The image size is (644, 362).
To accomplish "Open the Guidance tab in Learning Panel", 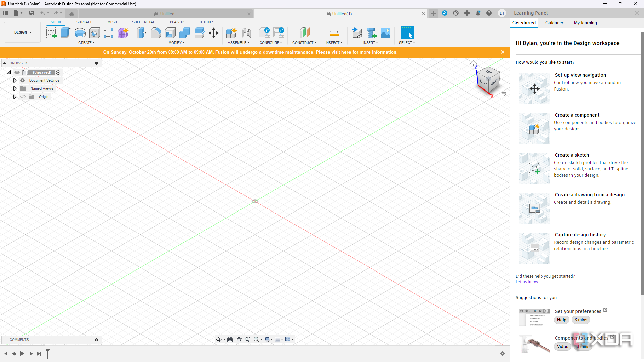I will 555,23.
